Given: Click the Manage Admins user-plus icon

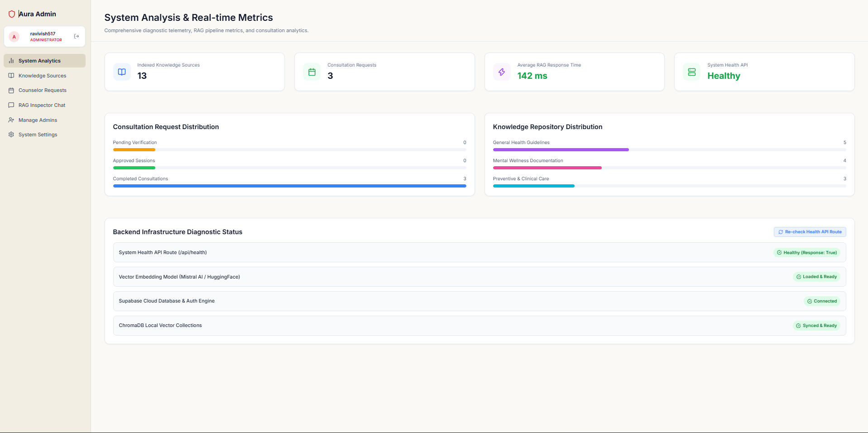Looking at the screenshot, I should pos(11,120).
